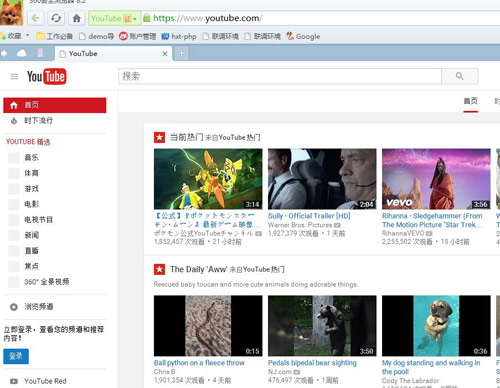
Task: Open 360° 全景视频 category
Action: pyautogui.click(x=47, y=282)
